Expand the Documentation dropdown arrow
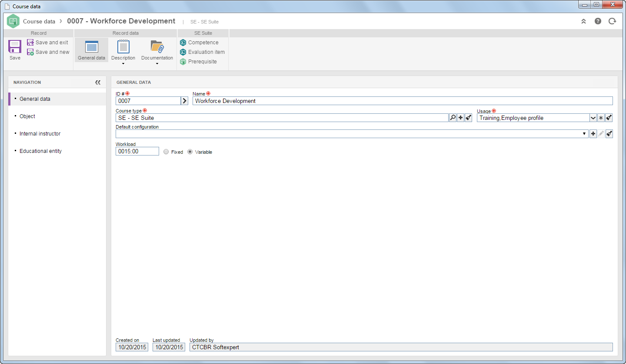626x364 pixels. pyautogui.click(x=157, y=64)
